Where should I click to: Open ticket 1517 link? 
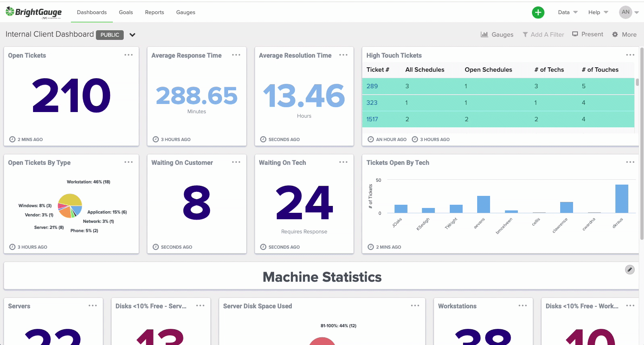[372, 119]
